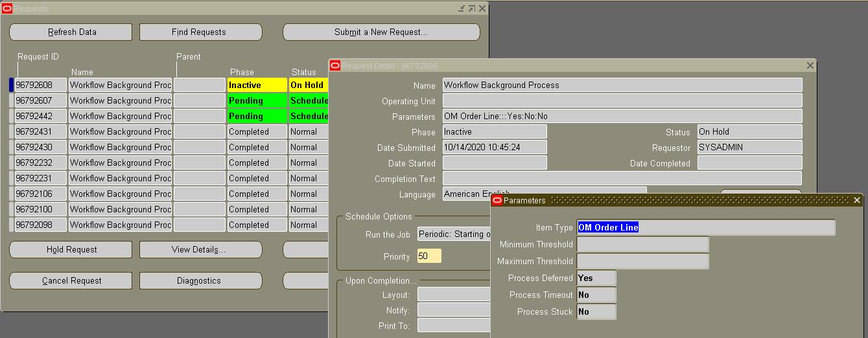Click the record indicator of row 96792607
868x338 pixels.
(11, 100)
